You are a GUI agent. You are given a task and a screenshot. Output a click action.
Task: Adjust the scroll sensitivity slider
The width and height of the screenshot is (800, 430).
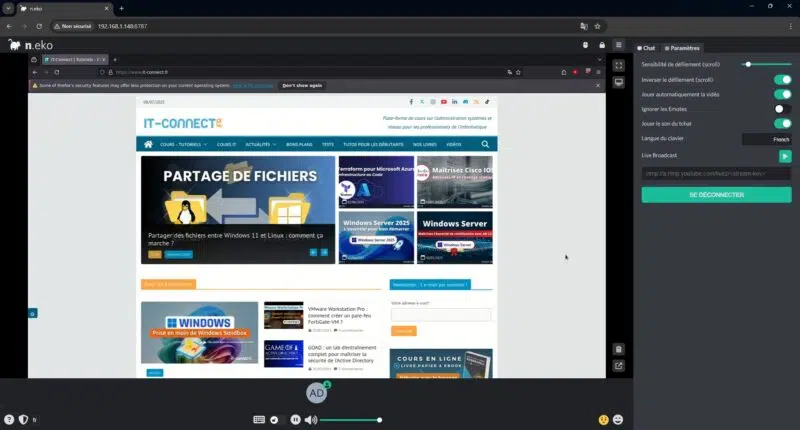pos(767,64)
